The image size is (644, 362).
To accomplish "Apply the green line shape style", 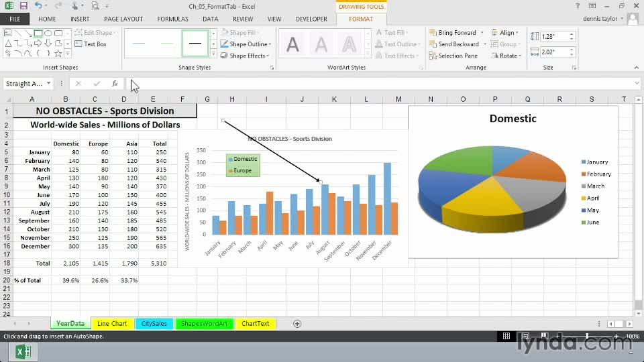I will click(x=167, y=43).
